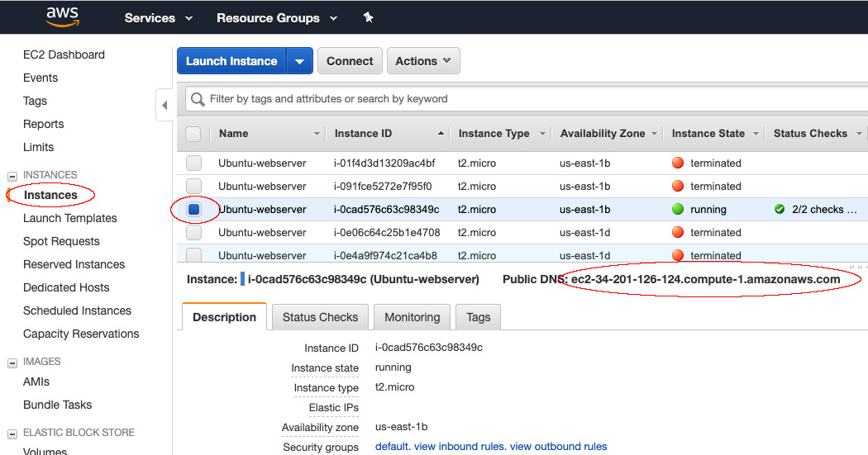Click the pin shortcut icon in navbar
This screenshot has height=455, width=868.
pos(369,17)
